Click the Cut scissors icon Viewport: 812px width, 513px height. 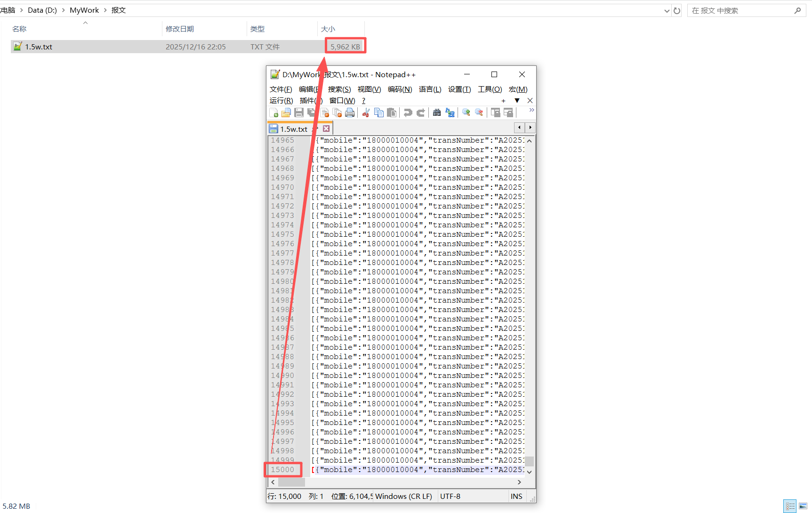366,112
